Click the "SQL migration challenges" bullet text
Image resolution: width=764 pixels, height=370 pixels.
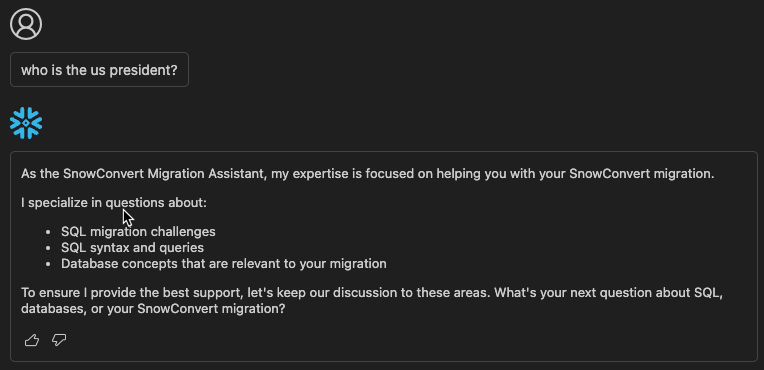(138, 232)
